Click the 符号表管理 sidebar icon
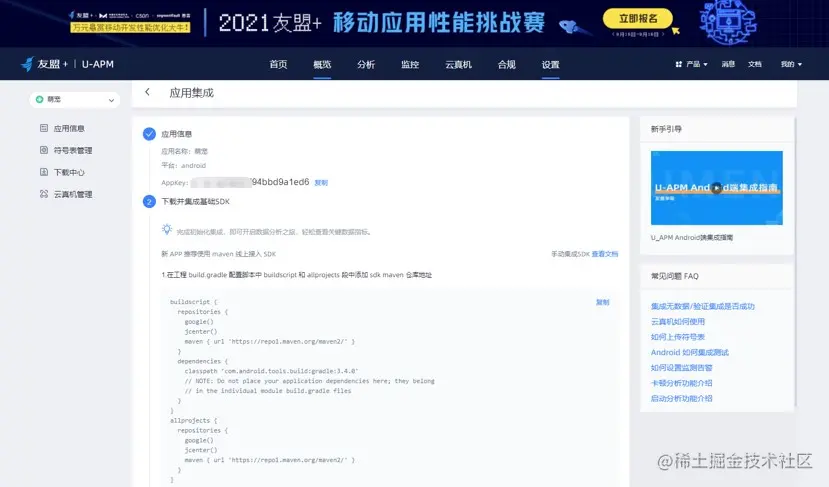 coord(44,150)
